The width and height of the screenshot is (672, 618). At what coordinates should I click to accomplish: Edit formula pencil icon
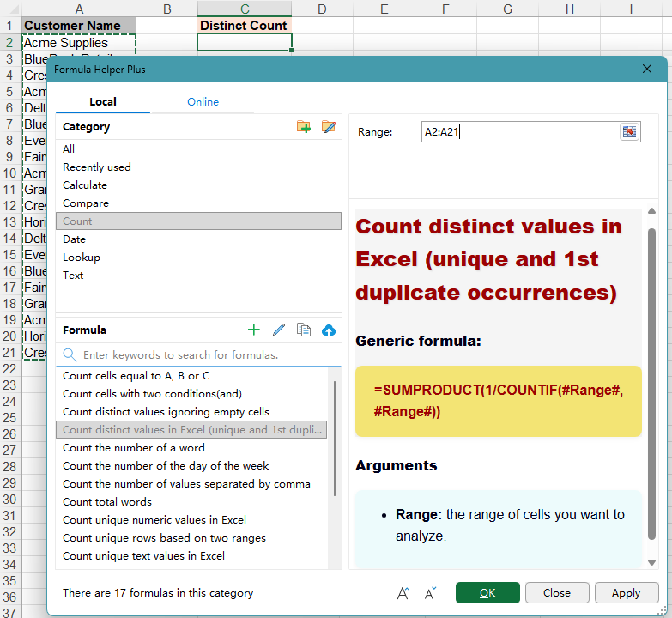tap(279, 330)
